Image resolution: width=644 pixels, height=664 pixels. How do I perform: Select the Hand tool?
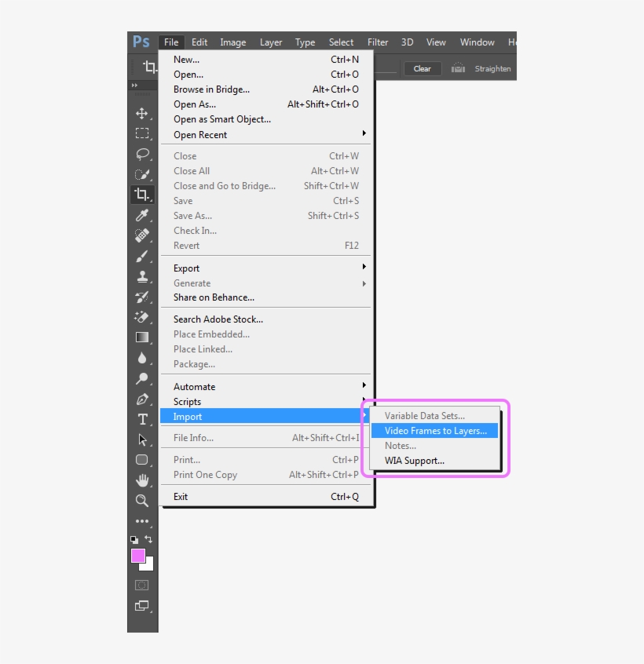pyautogui.click(x=142, y=480)
